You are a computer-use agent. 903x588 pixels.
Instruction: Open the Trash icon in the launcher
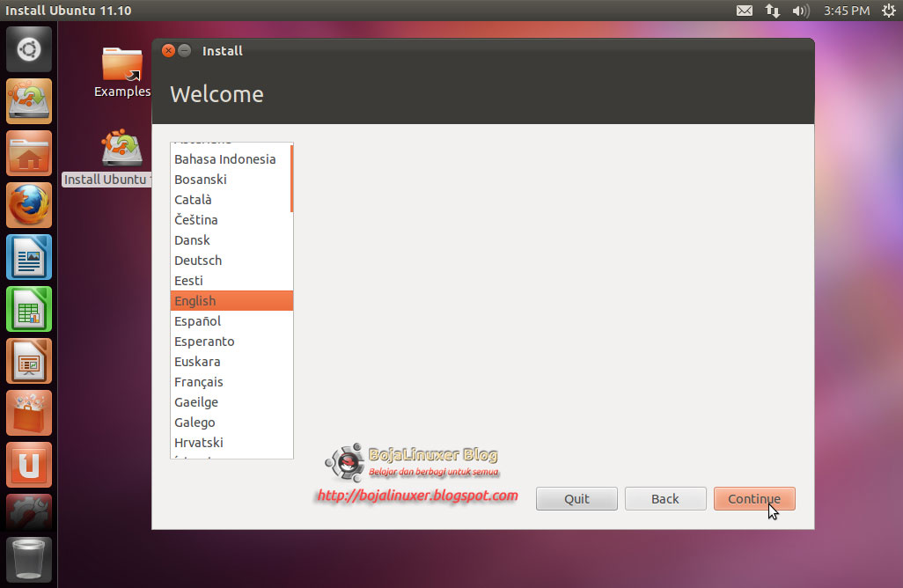[29, 560]
